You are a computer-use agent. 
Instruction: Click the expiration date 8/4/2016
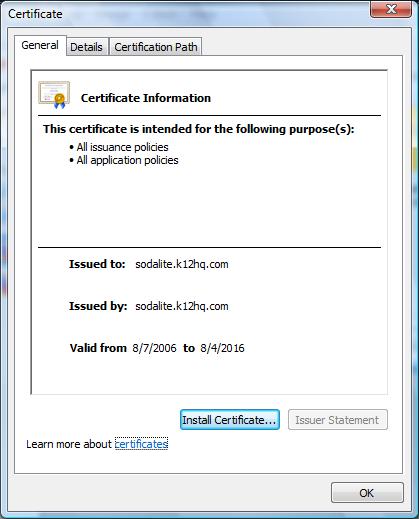coord(222,348)
